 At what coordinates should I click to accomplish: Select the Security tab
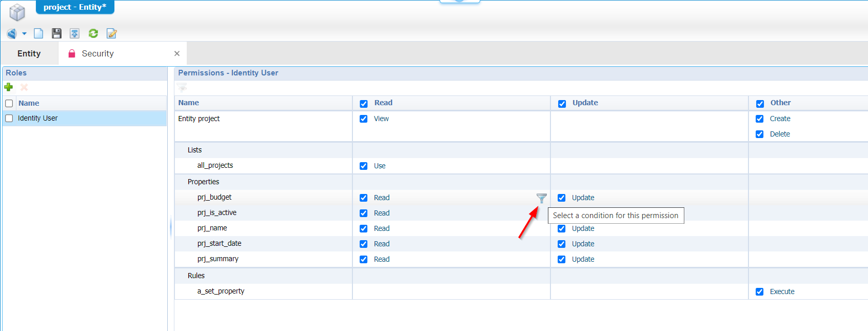pos(97,53)
